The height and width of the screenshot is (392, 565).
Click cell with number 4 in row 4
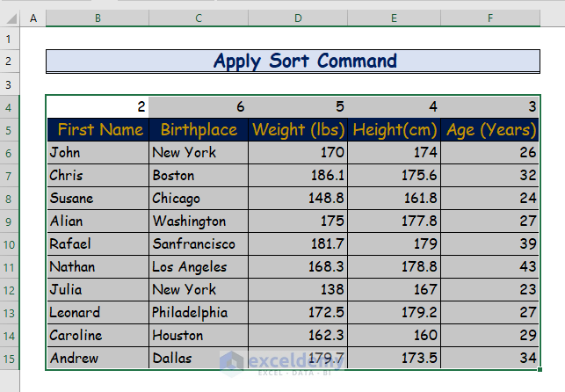click(394, 107)
